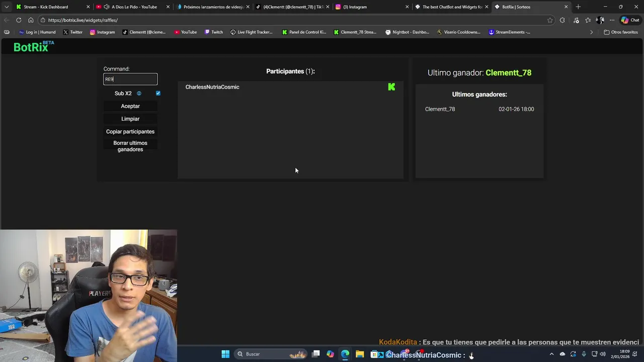The image size is (644, 362).
Task: Click the BotRix logo
Action: [34, 46]
